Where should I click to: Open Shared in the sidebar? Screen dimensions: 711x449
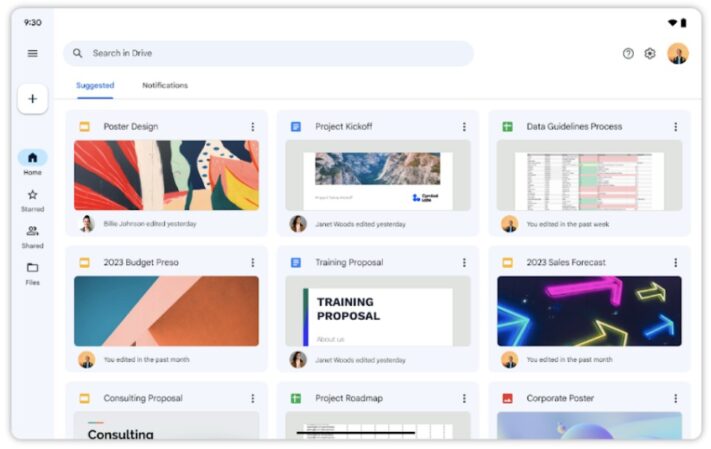tap(33, 237)
